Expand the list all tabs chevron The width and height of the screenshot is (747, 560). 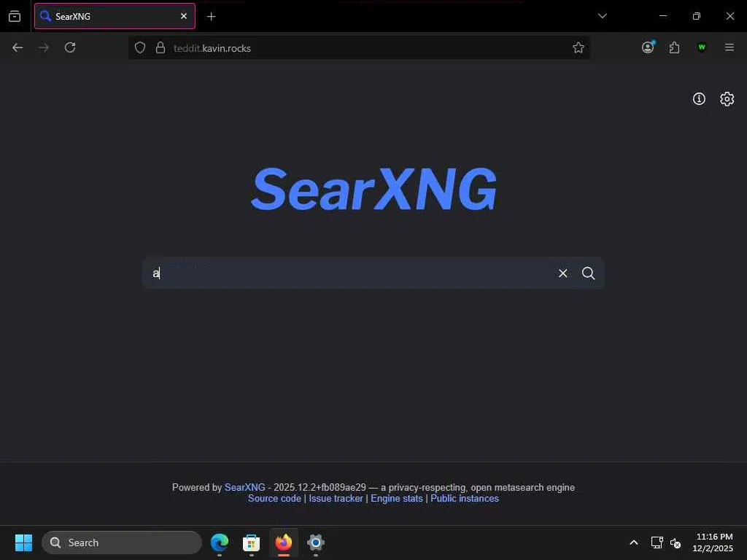[x=602, y=16]
